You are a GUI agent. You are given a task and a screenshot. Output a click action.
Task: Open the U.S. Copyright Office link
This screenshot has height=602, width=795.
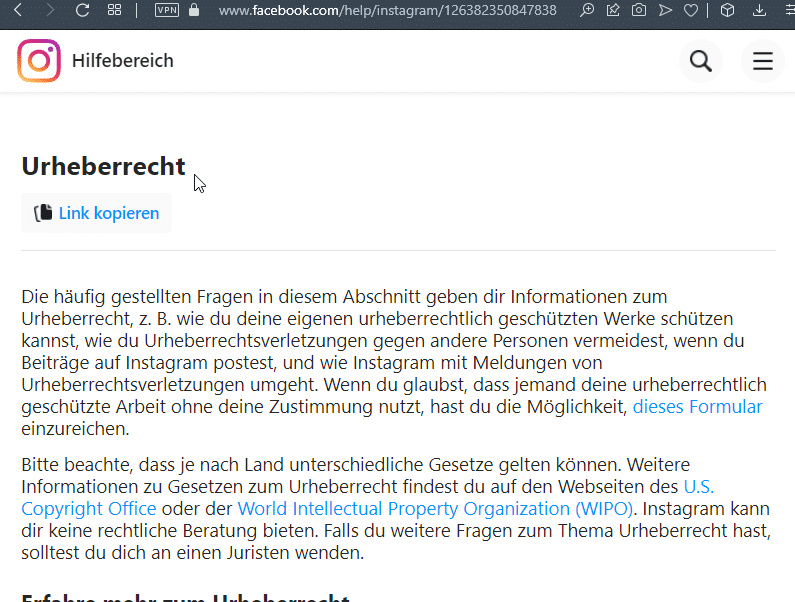click(89, 509)
